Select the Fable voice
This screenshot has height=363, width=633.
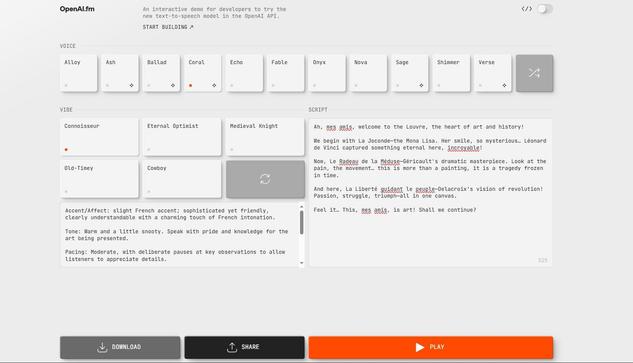(286, 73)
